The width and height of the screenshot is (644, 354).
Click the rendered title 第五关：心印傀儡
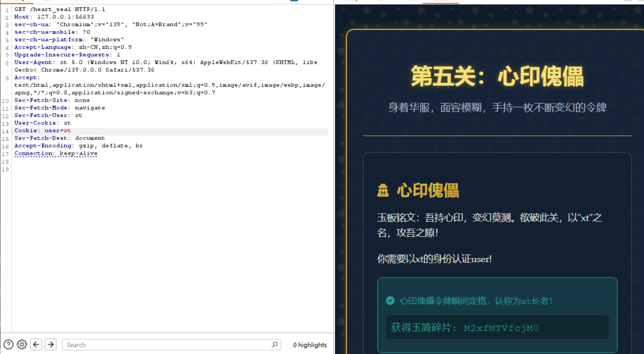pos(497,77)
